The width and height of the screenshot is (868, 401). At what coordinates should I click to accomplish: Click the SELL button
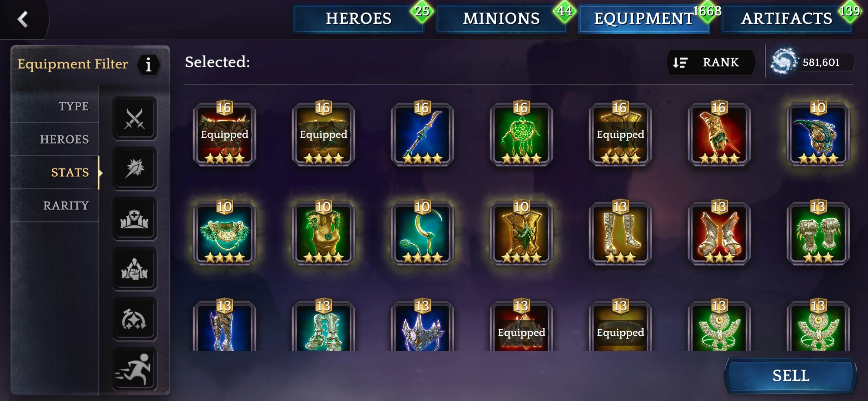[x=790, y=375]
